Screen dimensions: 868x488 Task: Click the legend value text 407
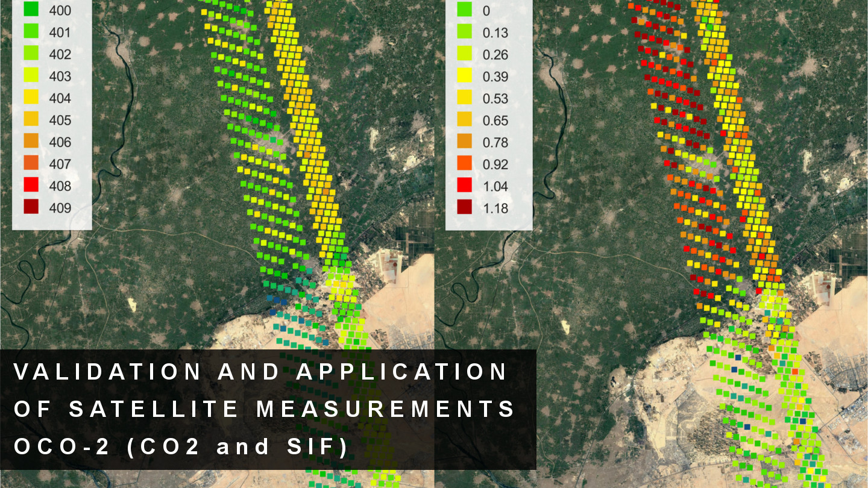pyautogui.click(x=61, y=164)
